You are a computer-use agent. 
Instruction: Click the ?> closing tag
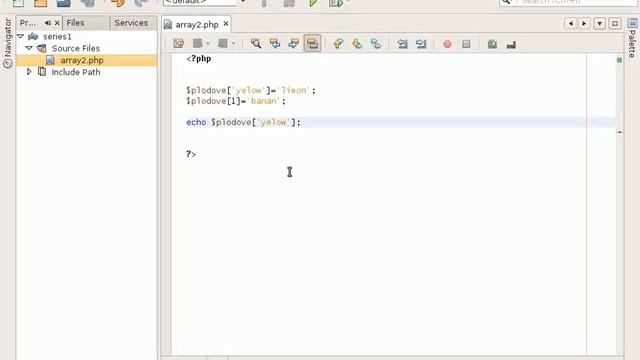coord(191,154)
